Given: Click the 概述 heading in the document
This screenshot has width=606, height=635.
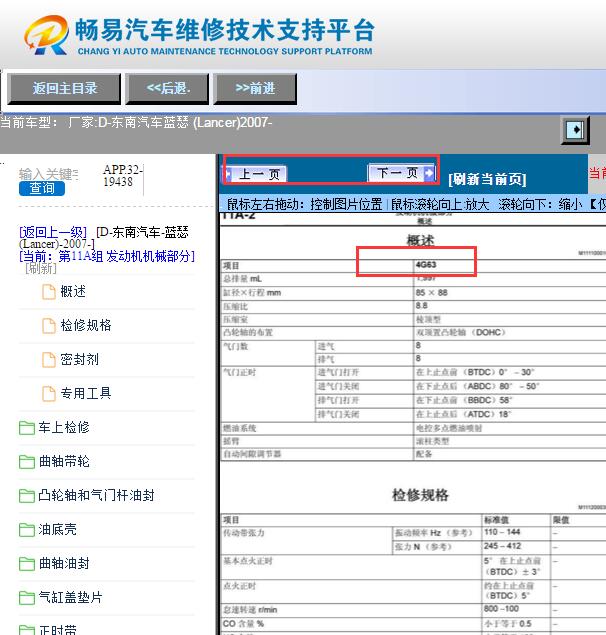Looking at the screenshot, I should [x=420, y=241].
